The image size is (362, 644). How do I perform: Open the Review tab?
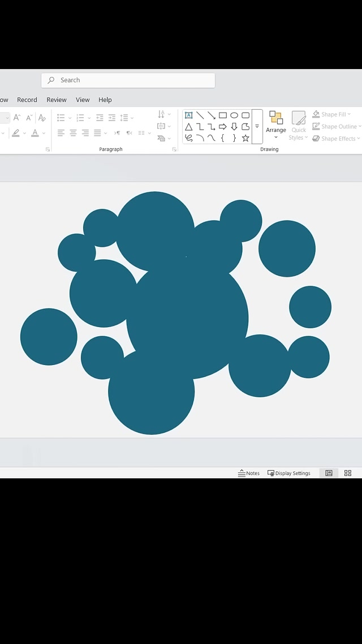tap(57, 100)
